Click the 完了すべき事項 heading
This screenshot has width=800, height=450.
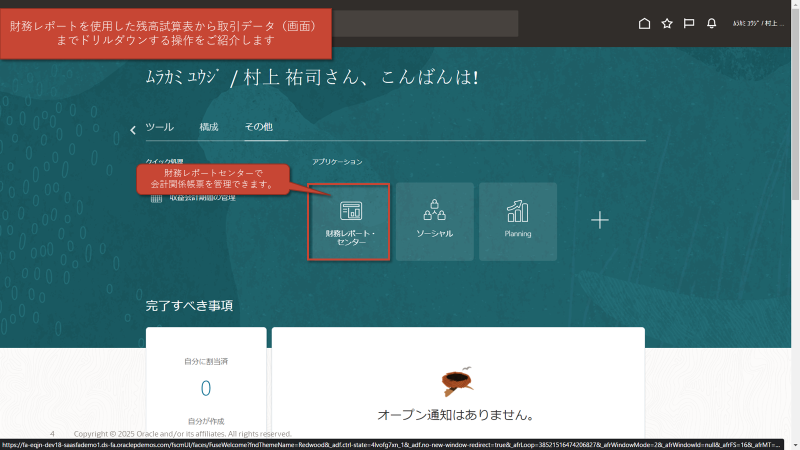(189, 306)
